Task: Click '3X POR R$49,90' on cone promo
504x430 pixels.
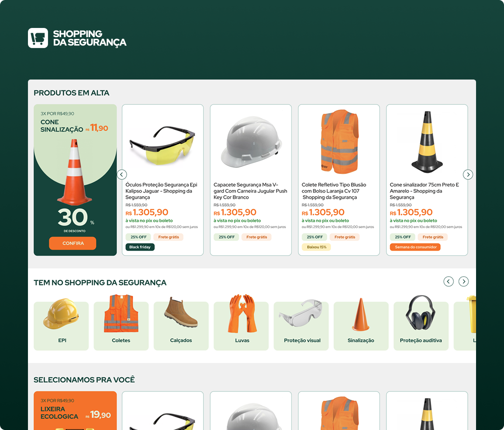Action: (57, 114)
